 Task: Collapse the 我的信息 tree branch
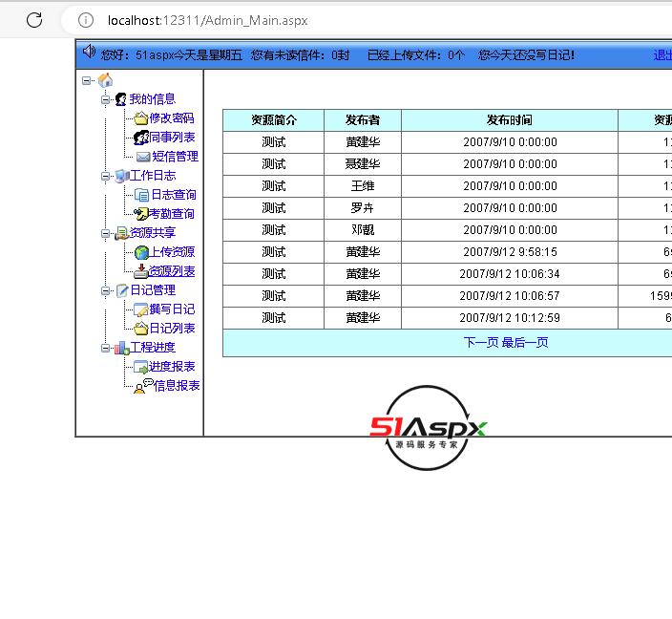105,99
